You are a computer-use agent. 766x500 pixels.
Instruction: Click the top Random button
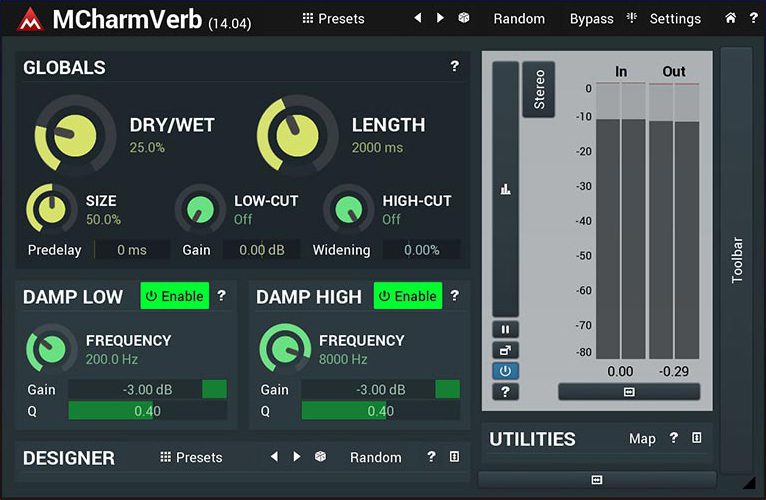pyautogui.click(x=519, y=18)
